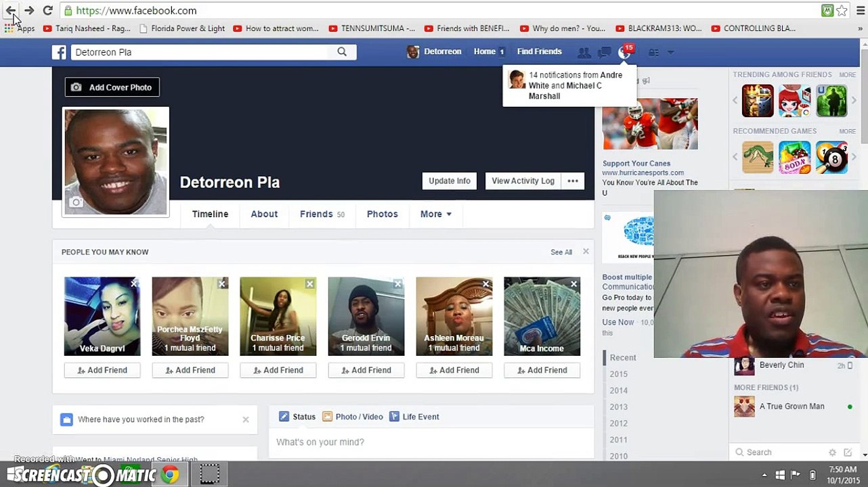Show hidden system tray icons

(x=764, y=475)
